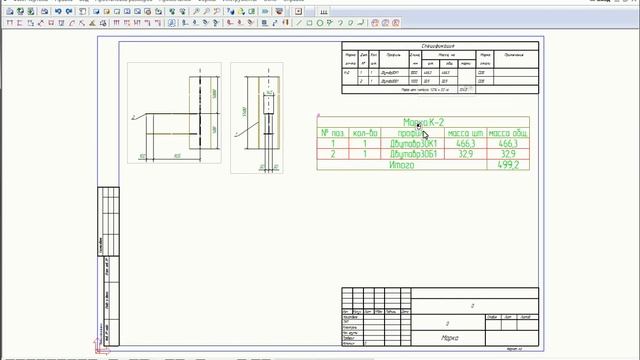The width and height of the screenshot is (640, 360).
Task: Click the 'масса шт' column header
Action: (465, 133)
